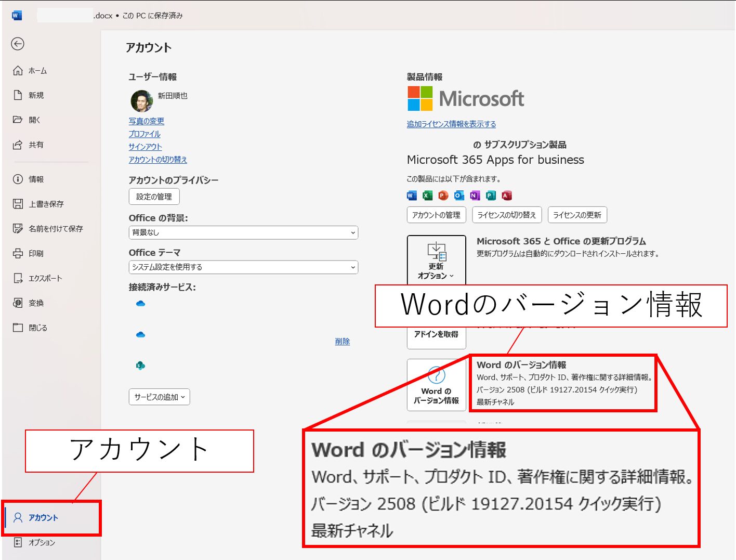Open the Update Options (更新オプション) button
The width and height of the screenshot is (736, 560).
tap(436, 259)
